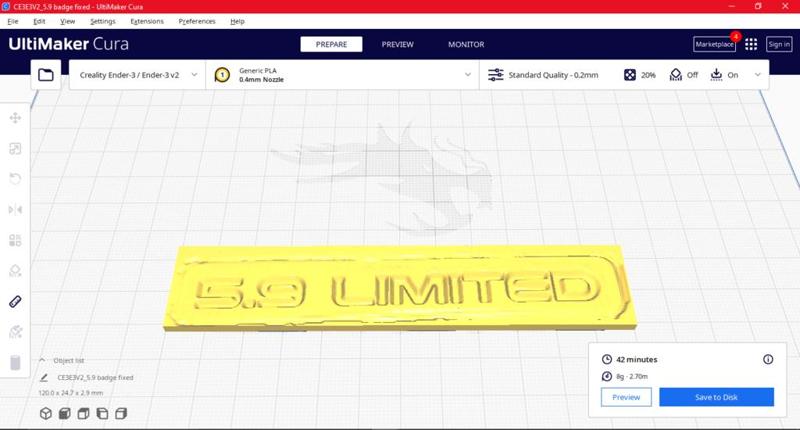Select the yellow 5.9 LIMITED badge model
Viewport: 800px width, 430px height.
pos(399,288)
